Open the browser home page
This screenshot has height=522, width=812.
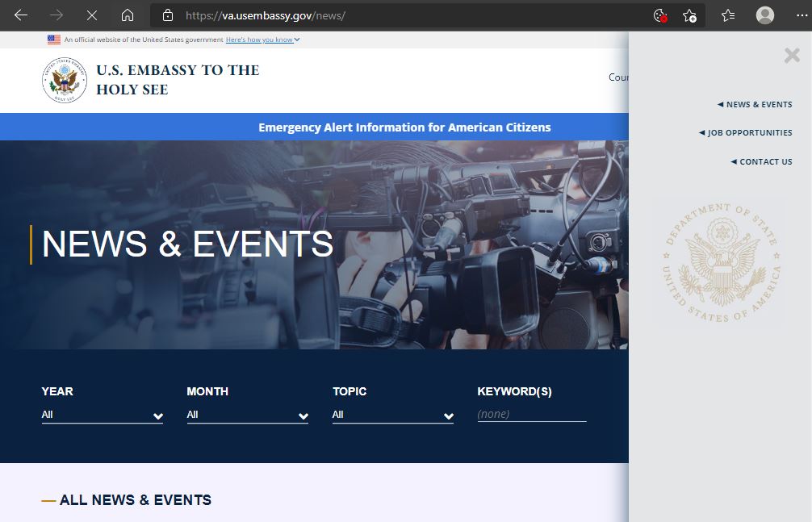tap(128, 15)
